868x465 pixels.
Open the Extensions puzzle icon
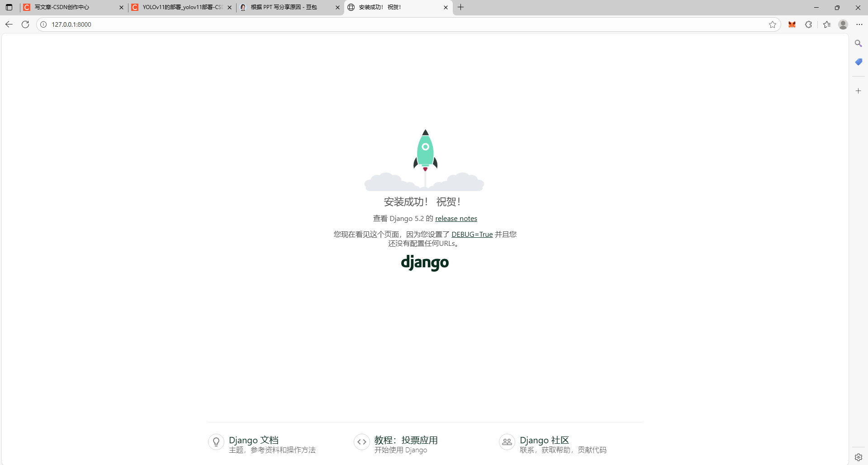tap(809, 24)
